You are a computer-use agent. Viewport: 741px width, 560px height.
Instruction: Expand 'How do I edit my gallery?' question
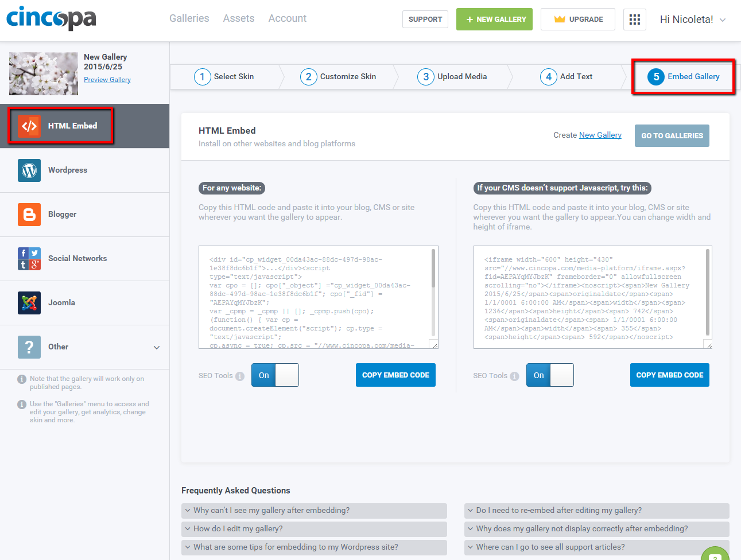point(314,529)
